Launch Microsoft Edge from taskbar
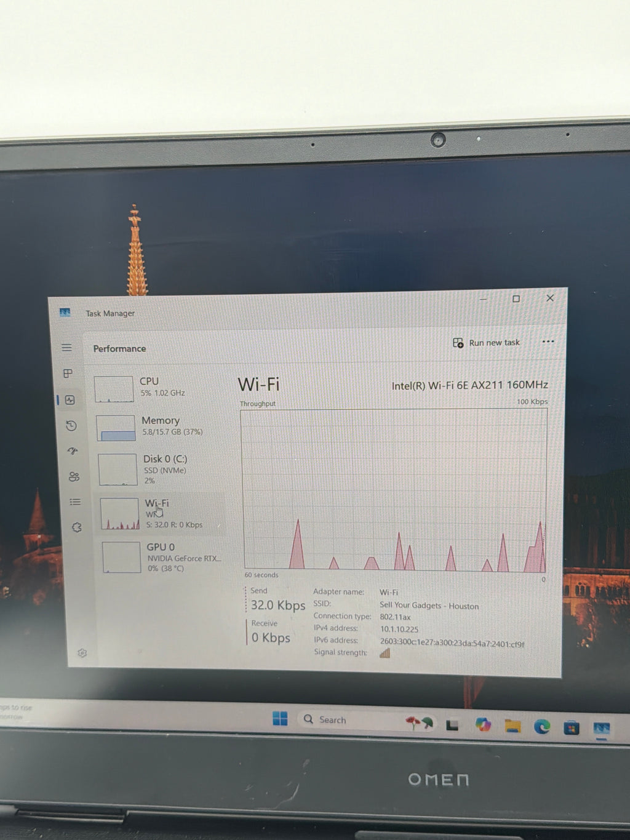 pyautogui.click(x=542, y=727)
